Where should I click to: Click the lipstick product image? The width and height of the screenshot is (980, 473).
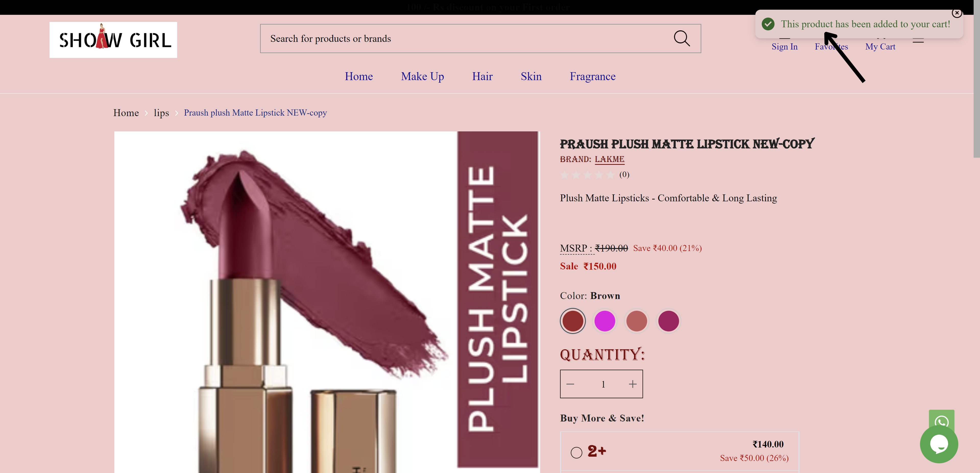(327, 302)
